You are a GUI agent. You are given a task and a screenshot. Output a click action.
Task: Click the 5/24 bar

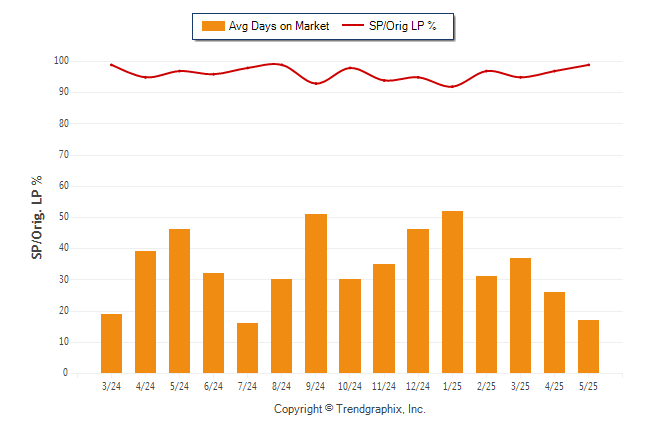coord(179,301)
